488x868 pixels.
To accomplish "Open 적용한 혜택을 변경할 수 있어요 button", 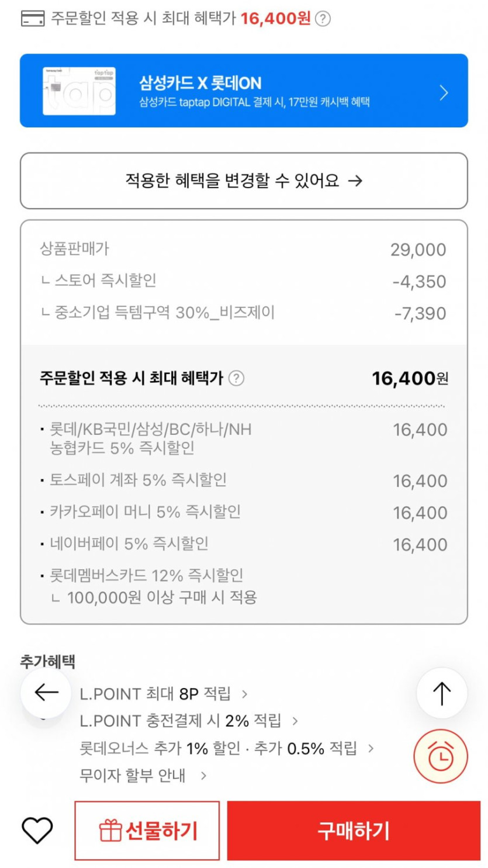I will [244, 181].
